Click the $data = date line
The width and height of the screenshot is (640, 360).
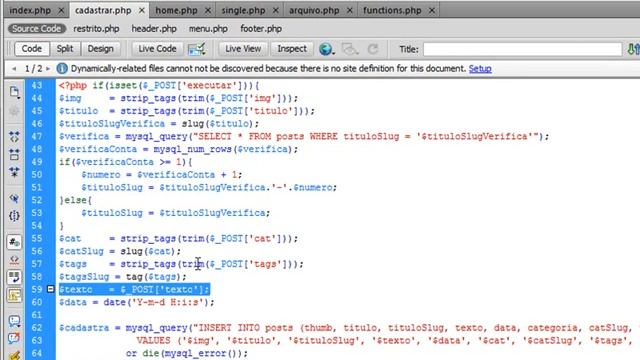click(x=136, y=302)
